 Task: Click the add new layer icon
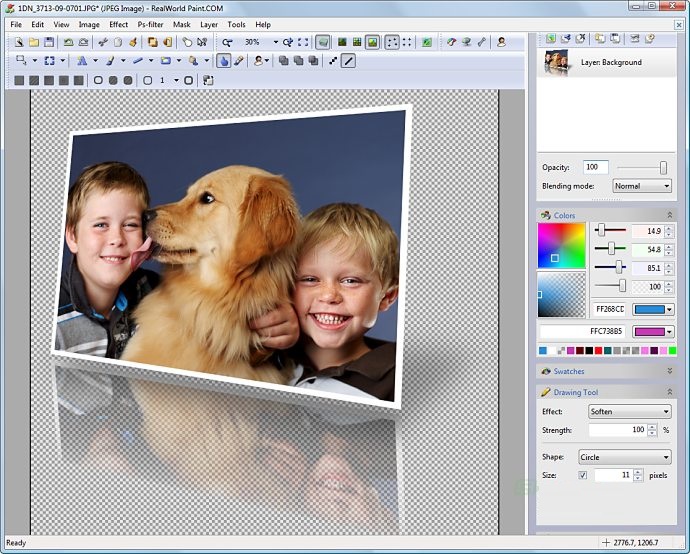click(x=550, y=39)
